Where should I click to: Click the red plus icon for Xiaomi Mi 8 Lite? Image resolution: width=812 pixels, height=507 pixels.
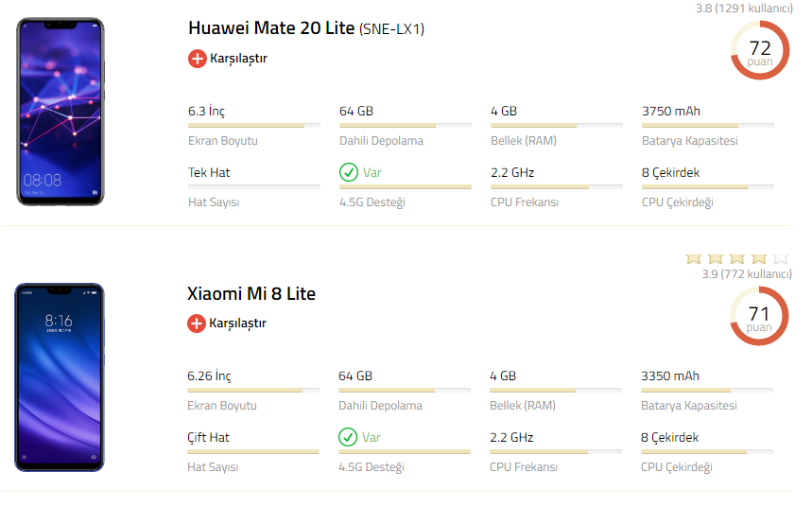point(197,323)
